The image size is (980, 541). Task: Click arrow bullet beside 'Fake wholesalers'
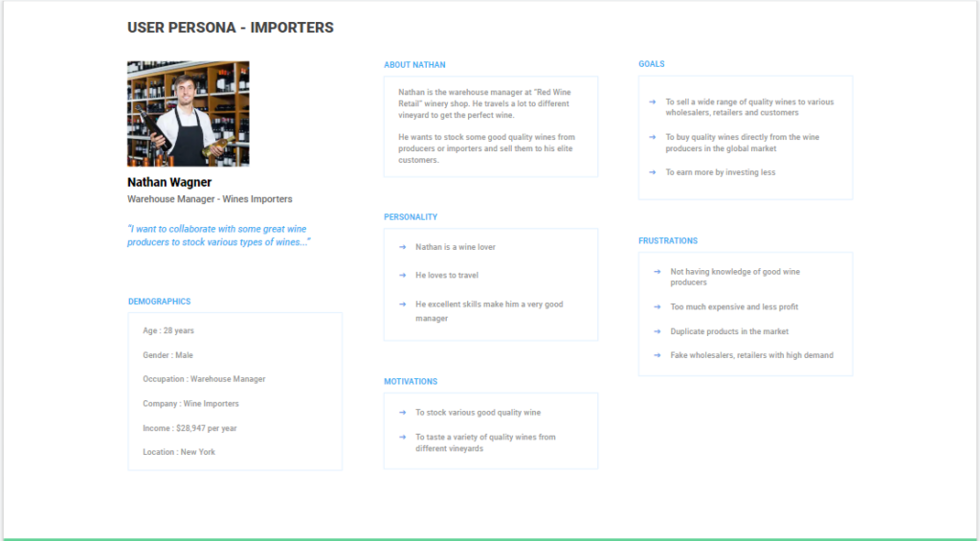(657, 354)
